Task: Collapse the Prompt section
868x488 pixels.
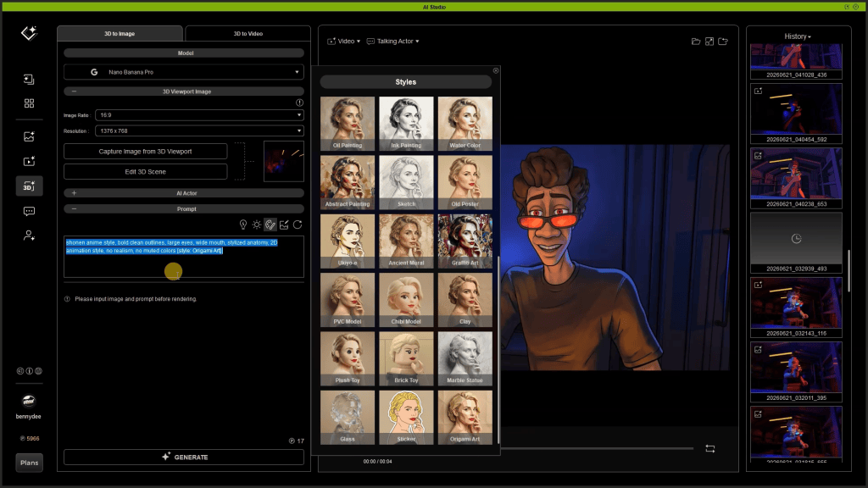Action: (x=184, y=209)
